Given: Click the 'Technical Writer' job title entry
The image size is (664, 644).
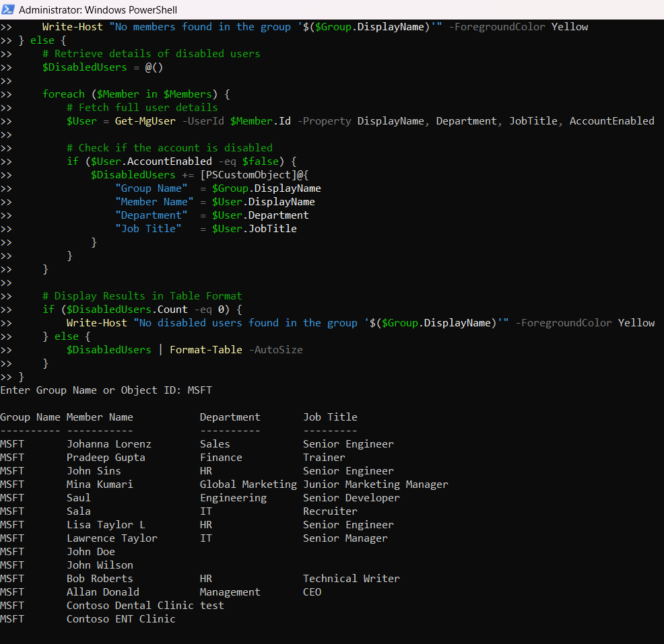Looking at the screenshot, I should click(x=351, y=579).
